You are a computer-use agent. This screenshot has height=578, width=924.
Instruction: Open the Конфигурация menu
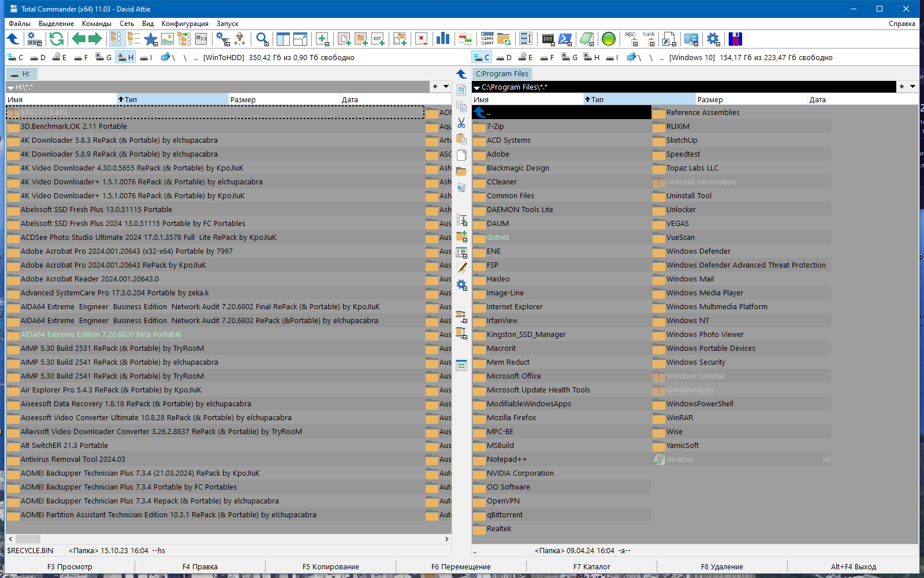(x=185, y=24)
